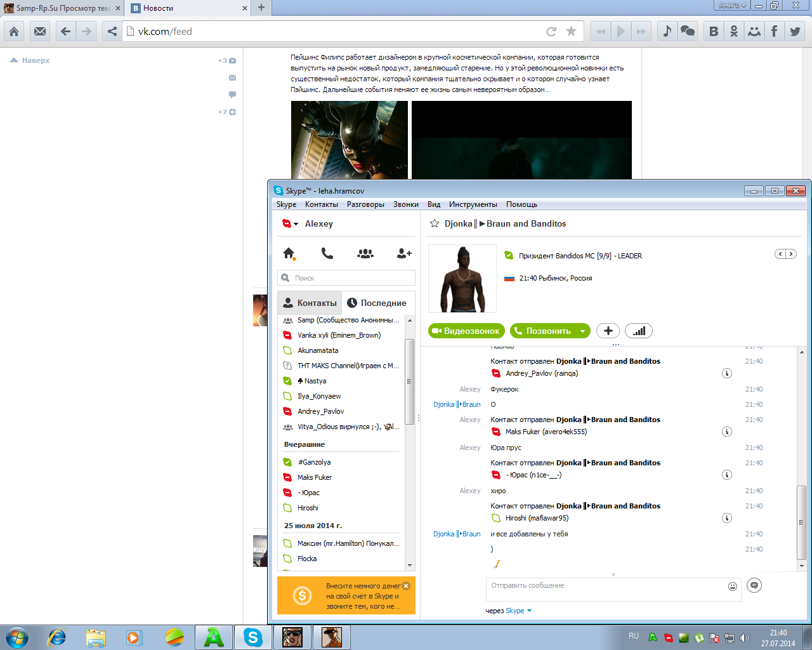
Task: Open Амиго browser menu dropdown
Action: point(733,5)
